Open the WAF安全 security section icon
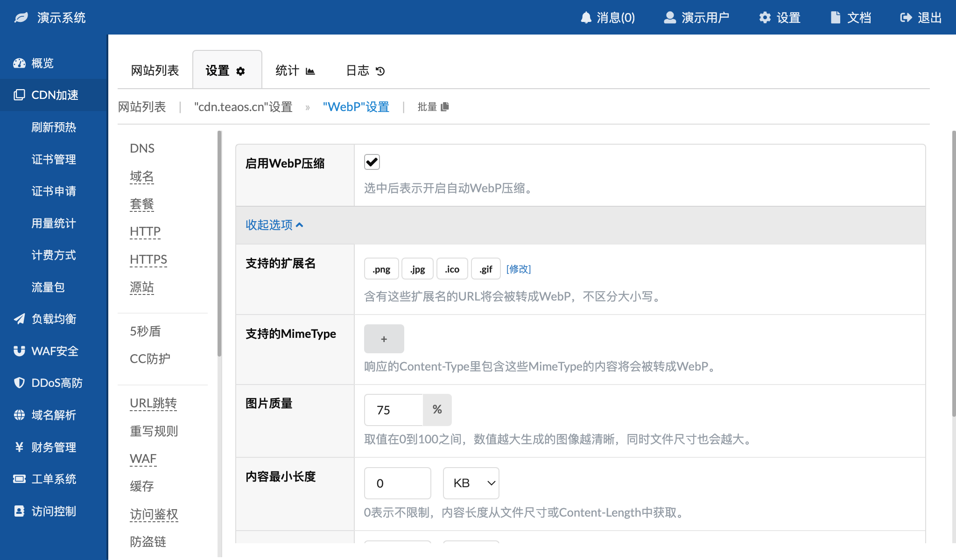The image size is (956, 560). pos(19,351)
